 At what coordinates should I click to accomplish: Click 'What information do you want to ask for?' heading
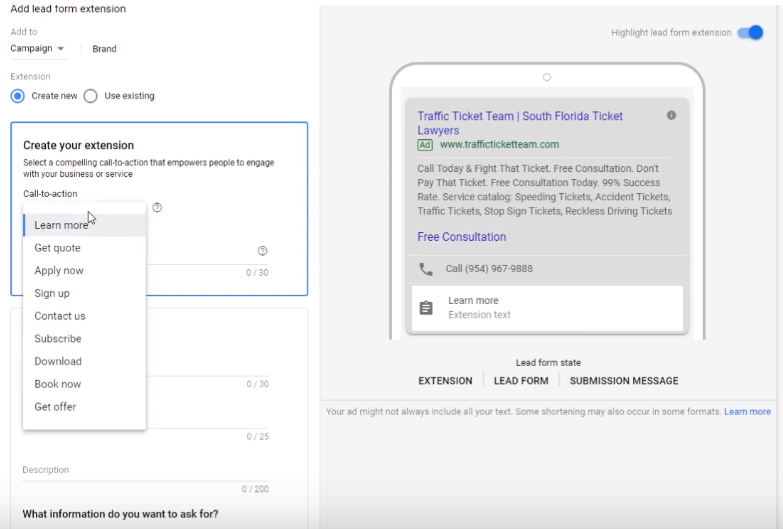click(120, 514)
